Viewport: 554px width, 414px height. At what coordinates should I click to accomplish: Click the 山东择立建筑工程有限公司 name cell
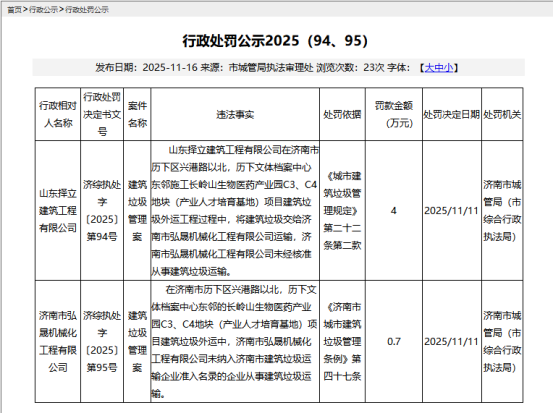pos(58,211)
